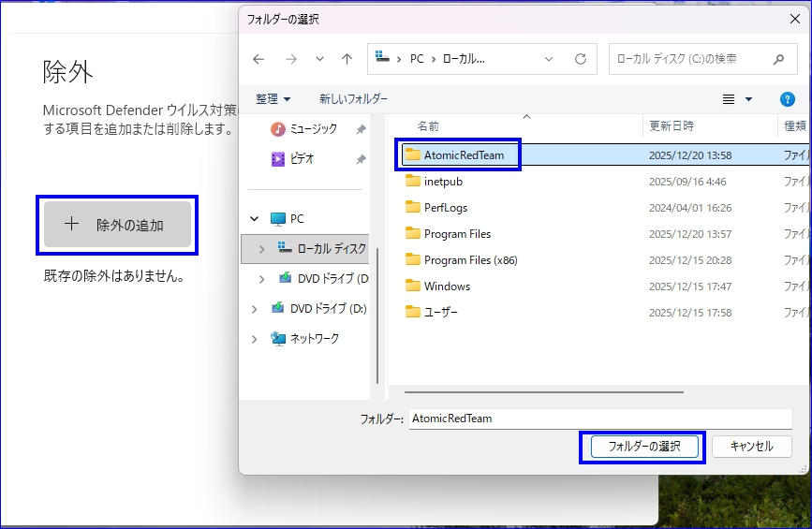The width and height of the screenshot is (812, 529).
Task: Open the recent locations dropdown arrow
Action: [319, 59]
